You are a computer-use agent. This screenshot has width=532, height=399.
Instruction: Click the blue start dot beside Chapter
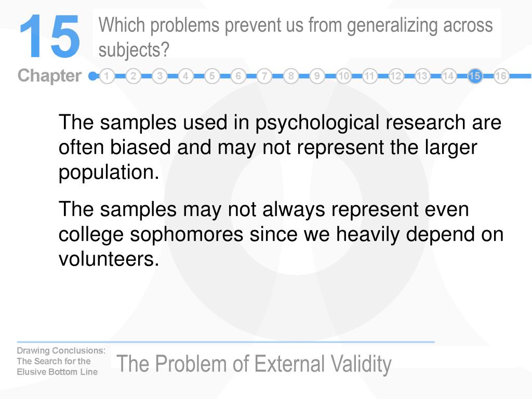[x=92, y=76]
